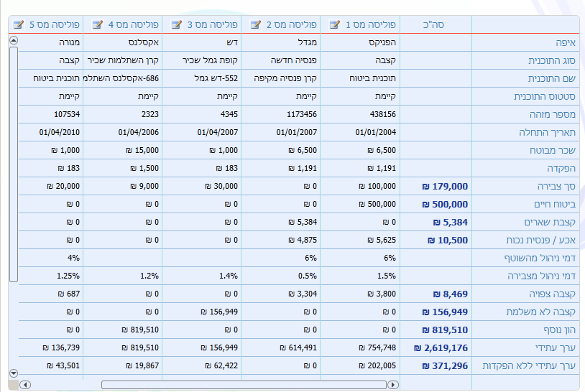
Task: Click edit icon for פוליסה מס 4
Action: (x=97, y=25)
